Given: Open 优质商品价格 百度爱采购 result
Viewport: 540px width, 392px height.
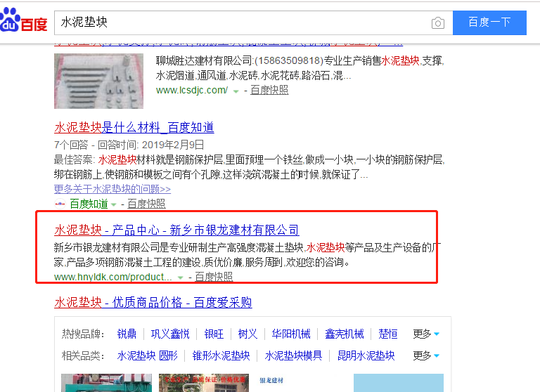Looking at the screenshot, I should click(x=153, y=302).
